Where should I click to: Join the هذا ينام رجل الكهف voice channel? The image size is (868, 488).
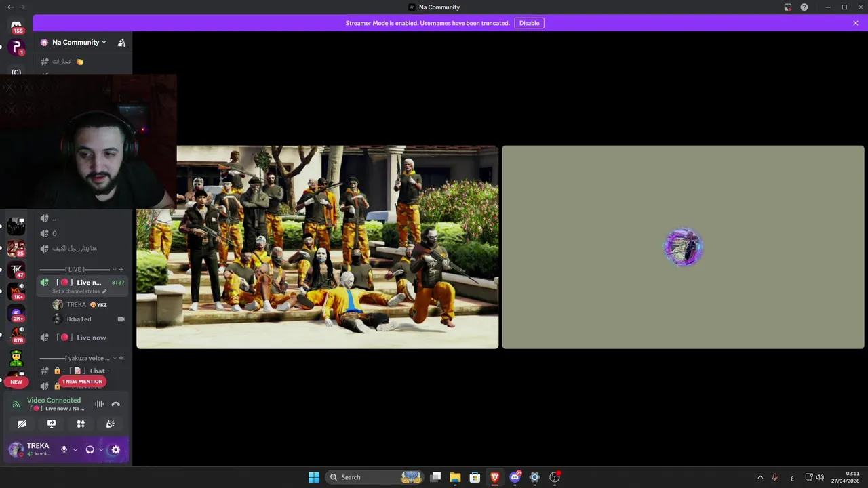83,249
